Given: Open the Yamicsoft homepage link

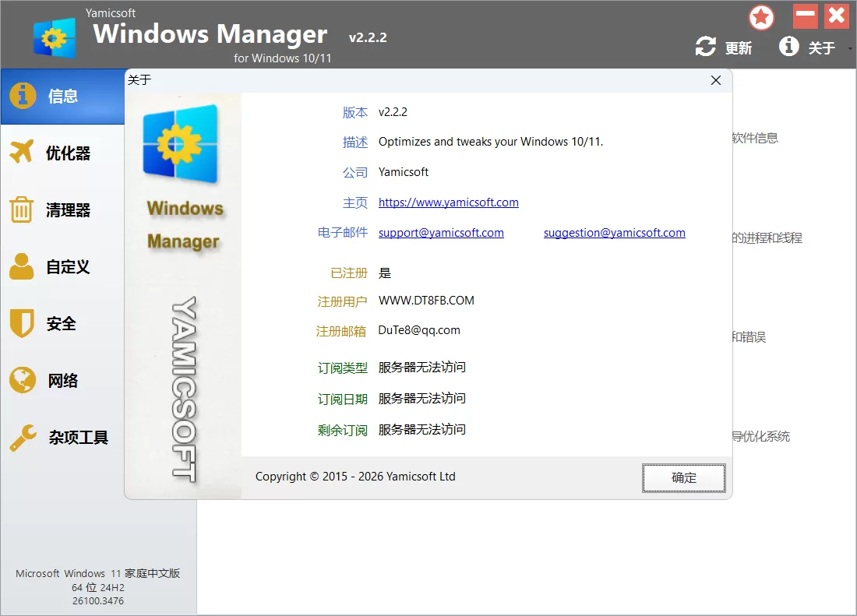Looking at the screenshot, I should tap(448, 202).
